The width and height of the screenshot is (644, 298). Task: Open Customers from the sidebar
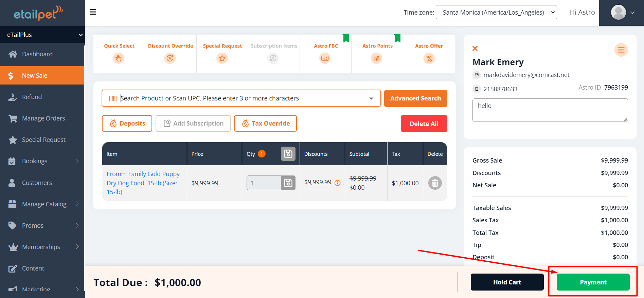[37, 183]
